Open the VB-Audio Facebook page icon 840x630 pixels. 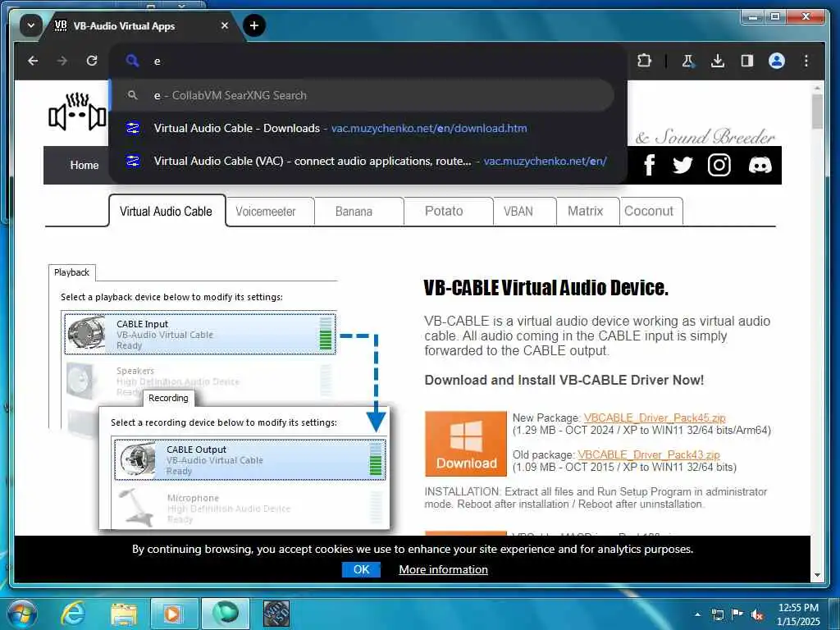coord(650,165)
